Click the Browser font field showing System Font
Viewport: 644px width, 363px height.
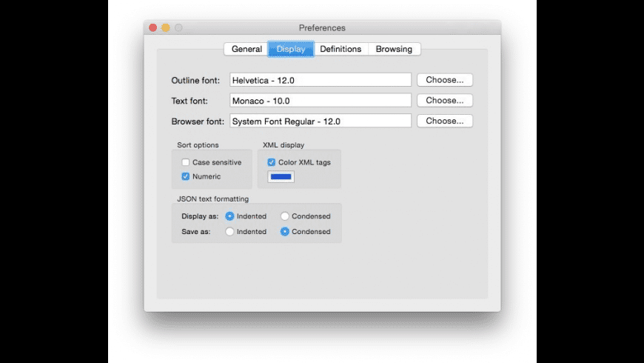click(x=321, y=121)
